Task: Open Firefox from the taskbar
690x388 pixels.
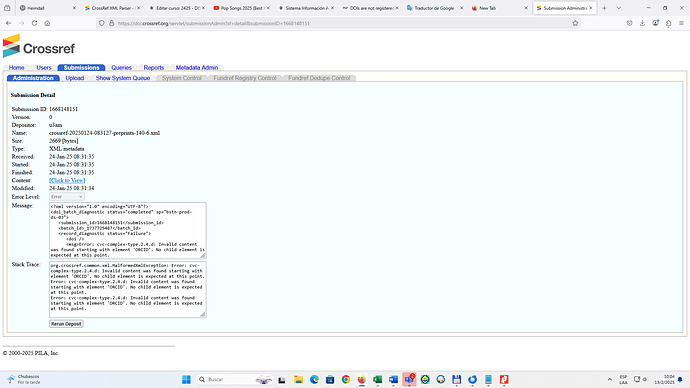Action: 362,379
